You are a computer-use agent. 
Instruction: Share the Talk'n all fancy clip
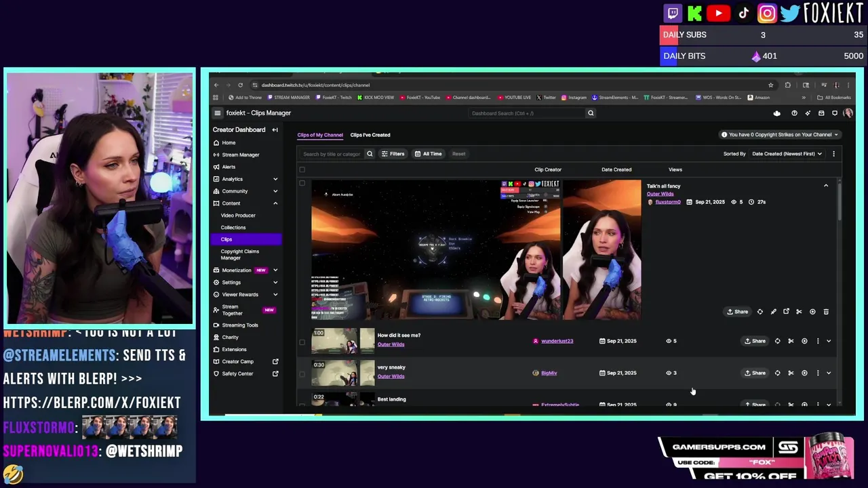click(x=737, y=312)
